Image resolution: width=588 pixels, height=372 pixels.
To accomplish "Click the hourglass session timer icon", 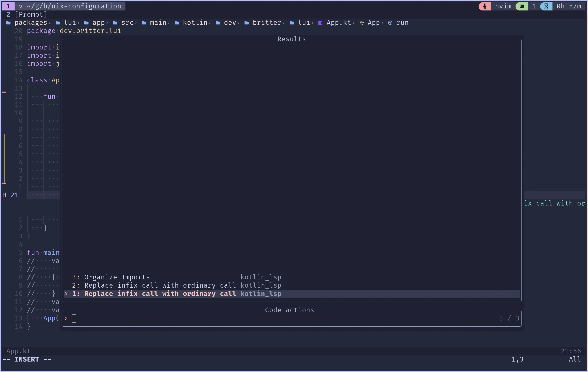I will click(x=546, y=6).
